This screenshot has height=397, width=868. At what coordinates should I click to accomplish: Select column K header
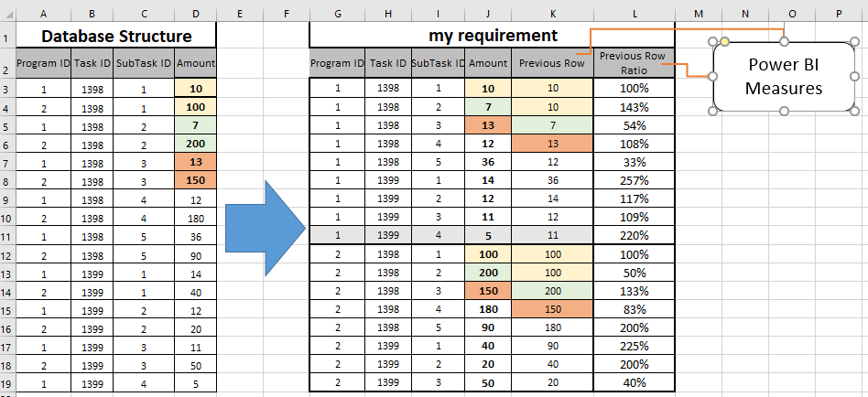tap(552, 14)
